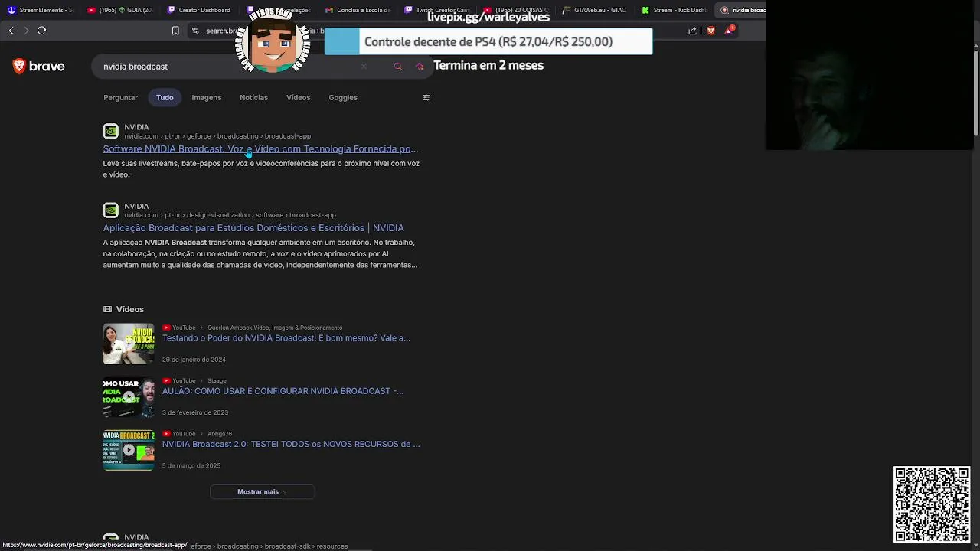Clear the search query with X icon
The height and width of the screenshot is (551, 980).
(x=364, y=67)
